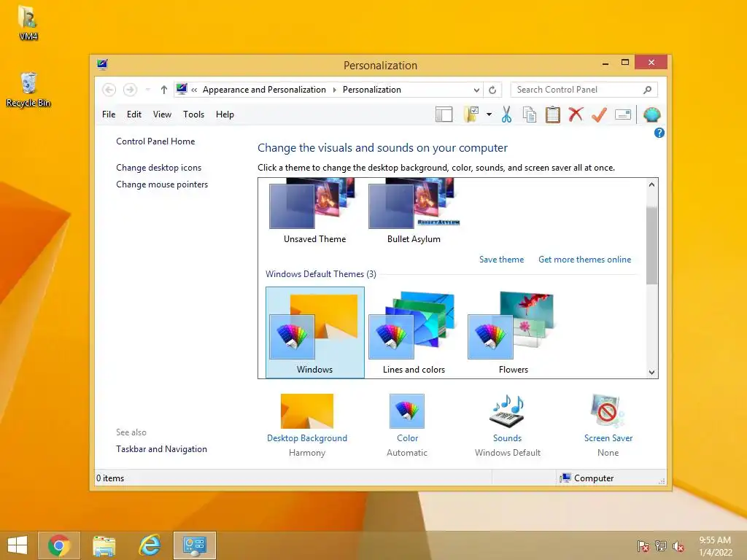The height and width of the screenshot is (560, 747).
Task: Go to Control Panel Home
Action: (x=155, y=141)
